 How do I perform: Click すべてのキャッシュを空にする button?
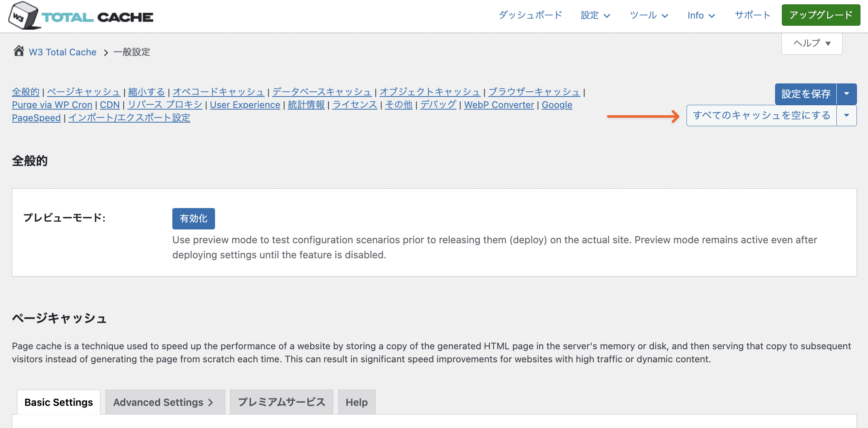pyautogui.click(x=761, y=116)
